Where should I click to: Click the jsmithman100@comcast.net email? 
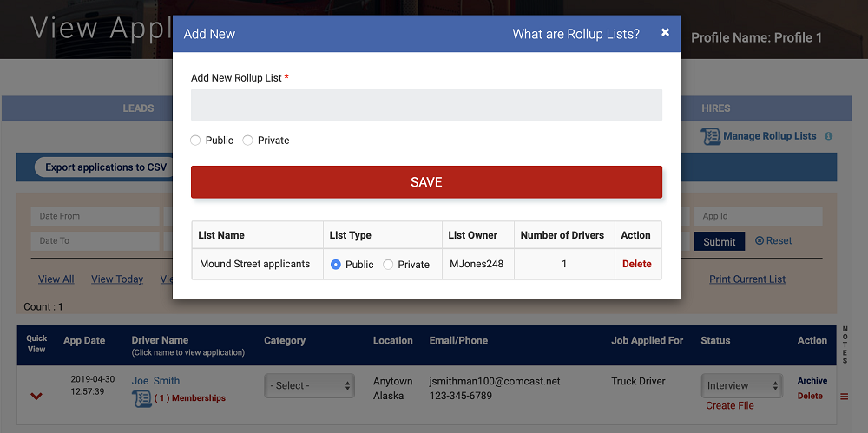pyautogui.click(x=495, y=381)
